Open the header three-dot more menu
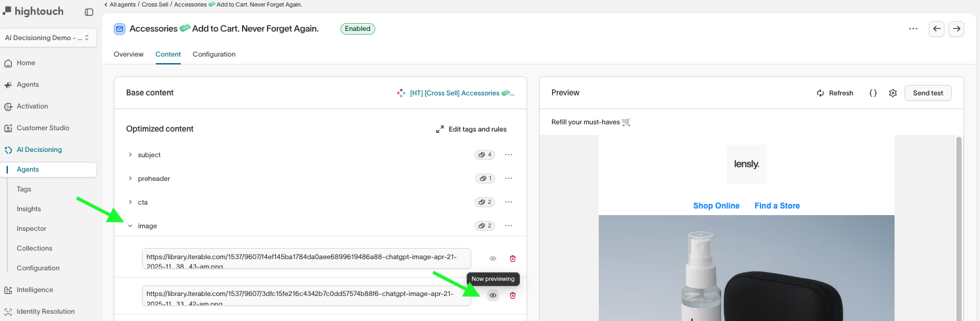980x321 pixels. 913,29
